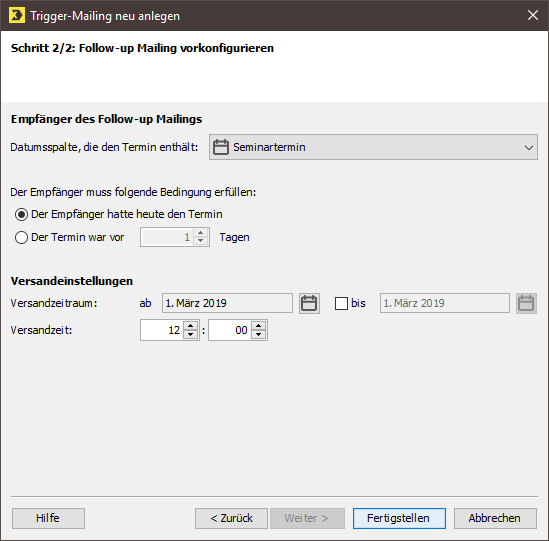Cancel the wizard with Abbrechen
The height and width of the screenshot is (541, 549).
pos(495,518)
